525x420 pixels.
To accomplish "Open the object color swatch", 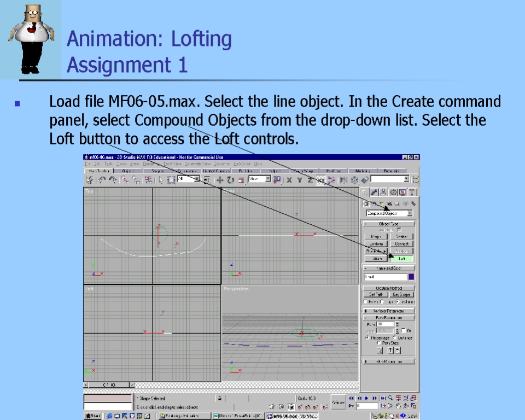I will coord(411,277).
